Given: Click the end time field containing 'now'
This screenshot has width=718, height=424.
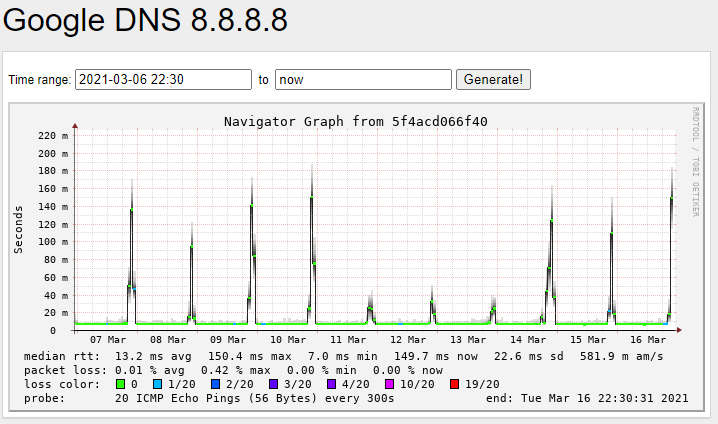Looking at the screenshot, I should pyautogui.click(x=363, y=80).
